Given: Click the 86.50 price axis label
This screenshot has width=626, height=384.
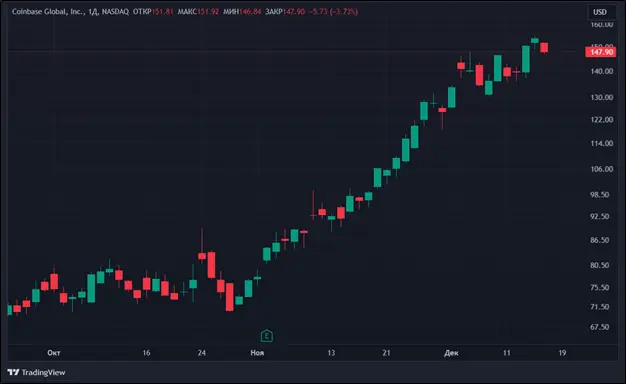Looking at the screenshot, I should point(600,240).
